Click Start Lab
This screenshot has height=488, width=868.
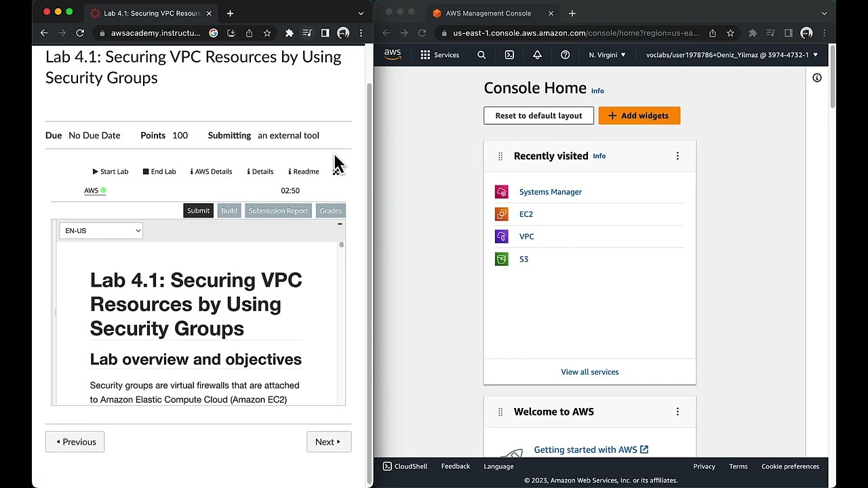click(x=110, y=171)
